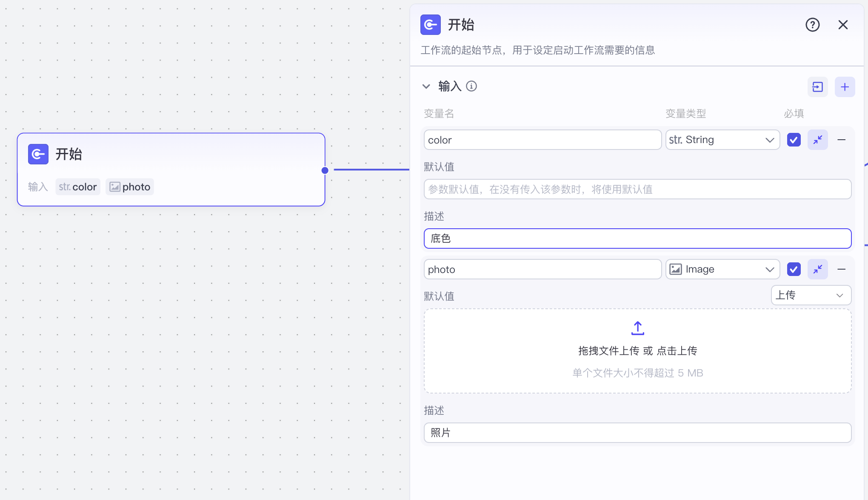Uncheck 必填 for the photo variable
Screen dimensions: 868x500
794,269
